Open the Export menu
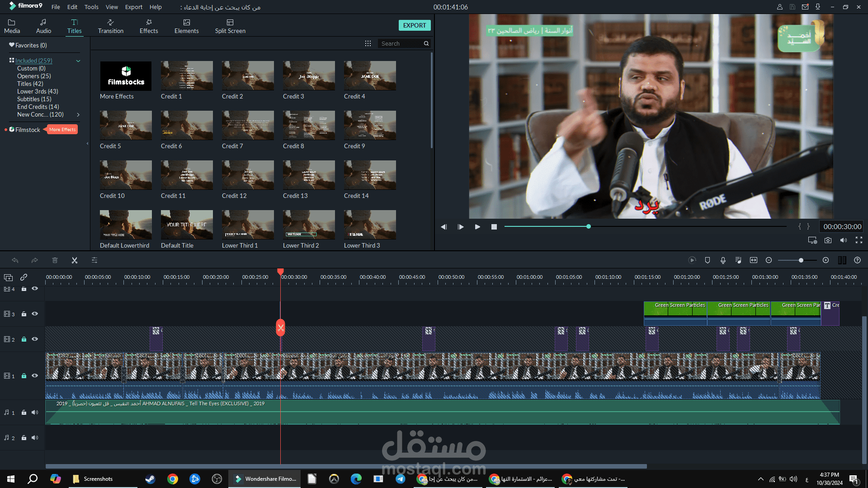Viewport: 868px width, 488px height. [x=133, y=7]
